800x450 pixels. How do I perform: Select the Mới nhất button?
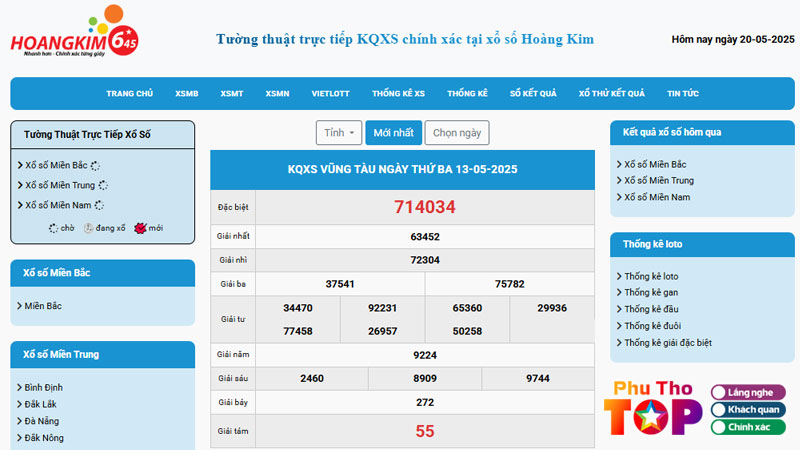(x=393, y=133)
